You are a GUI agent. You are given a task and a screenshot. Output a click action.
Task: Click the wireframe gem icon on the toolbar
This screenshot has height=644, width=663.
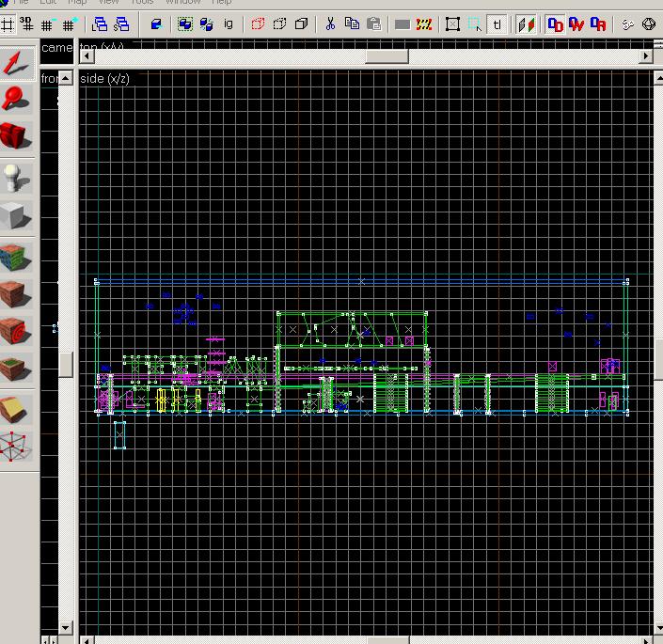coord(649,24)
